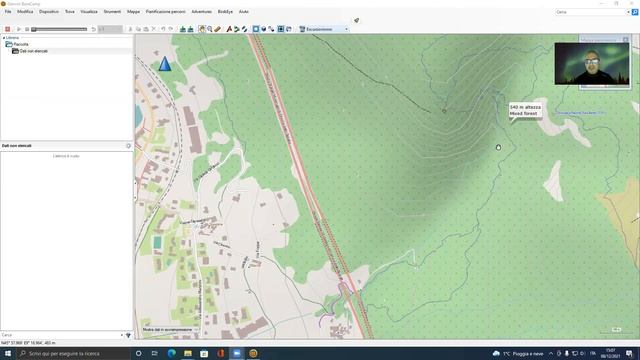Open the Trova menu

pyautogui.click(x=70, y=12)
